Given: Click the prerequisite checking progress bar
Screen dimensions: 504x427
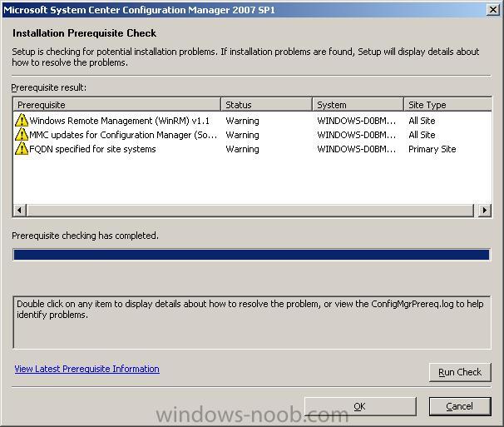Looking at the screenshot, I should pyautogui.click(x=252, y=255).
